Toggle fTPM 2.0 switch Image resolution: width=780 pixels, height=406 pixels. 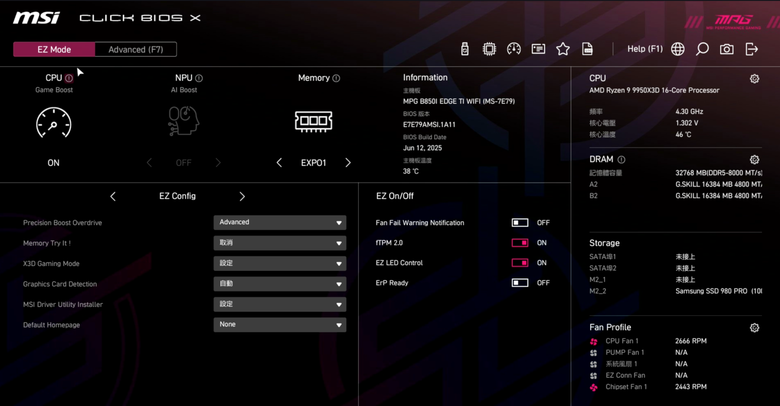[x=520, y=243]
